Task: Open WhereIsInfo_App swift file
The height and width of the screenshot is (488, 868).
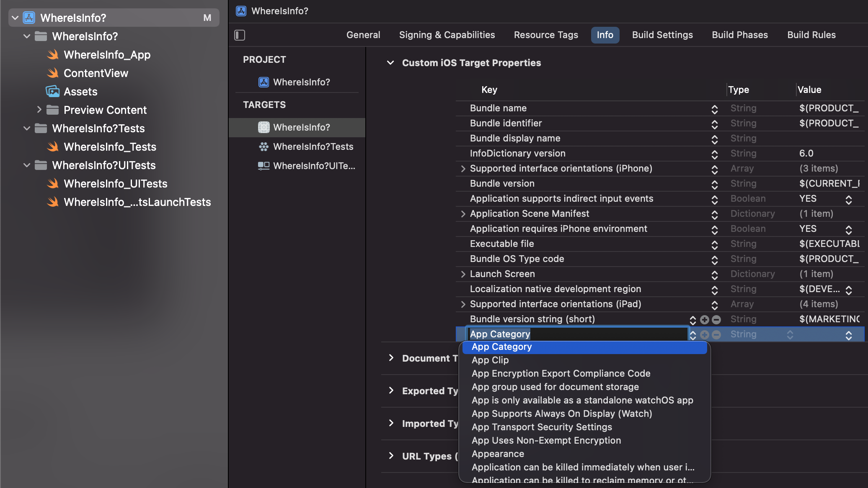Action: coord(107,55)
